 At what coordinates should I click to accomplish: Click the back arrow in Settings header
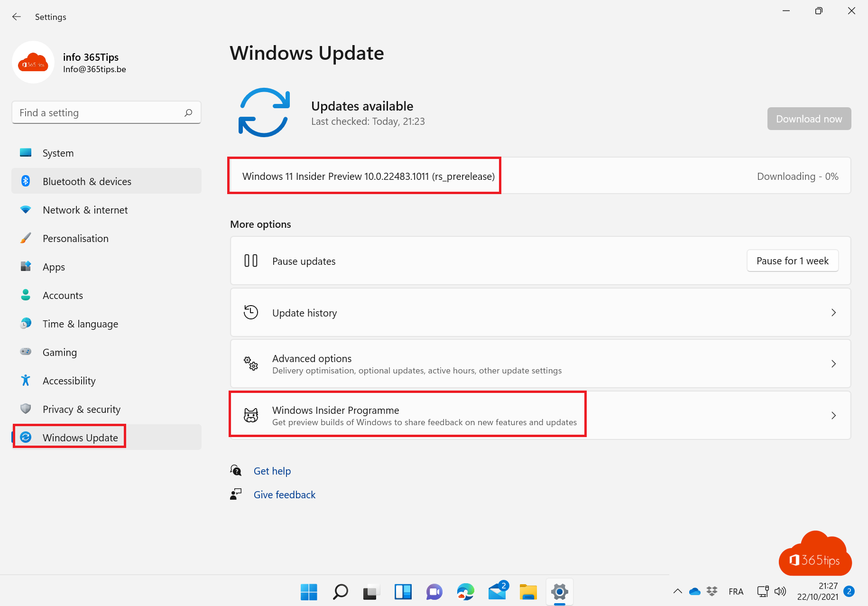(17, 17)
